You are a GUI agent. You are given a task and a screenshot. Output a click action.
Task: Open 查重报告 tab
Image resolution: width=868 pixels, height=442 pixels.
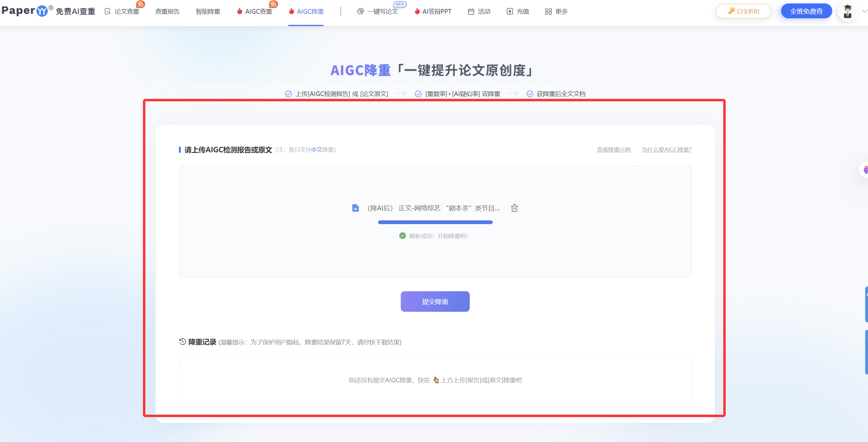167,12
